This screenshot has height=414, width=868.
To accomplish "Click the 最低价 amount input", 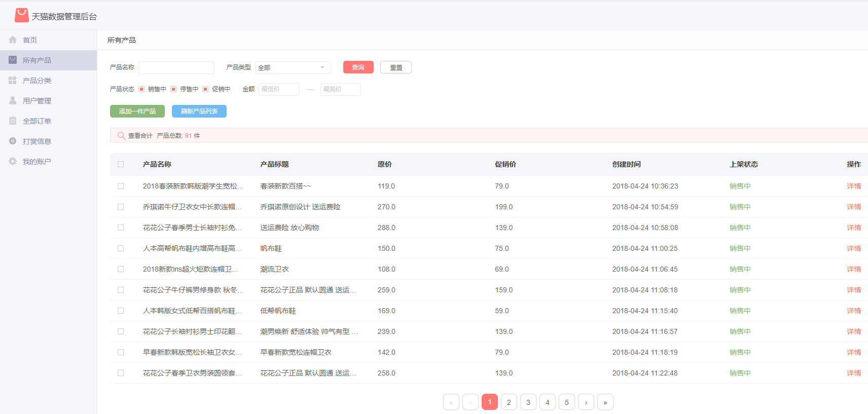I will pyautogui.click(x=279, y=89).
